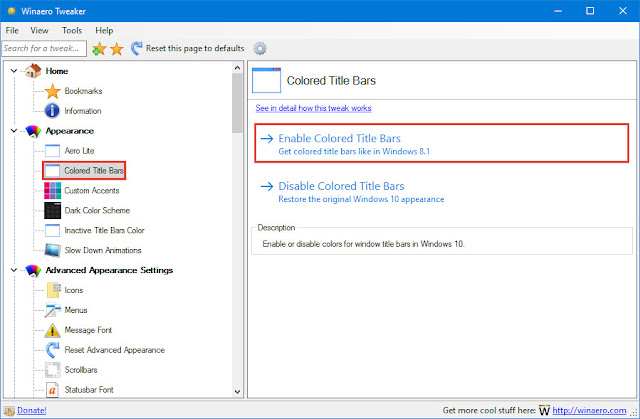Click the tree panel scrollbar thumb

point(238,103)
